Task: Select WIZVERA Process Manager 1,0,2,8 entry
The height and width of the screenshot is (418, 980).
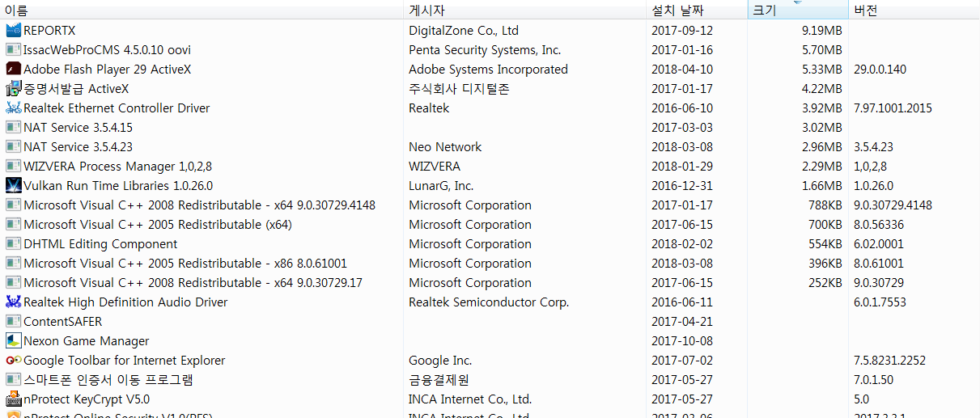Action: [x=117, y=167]
